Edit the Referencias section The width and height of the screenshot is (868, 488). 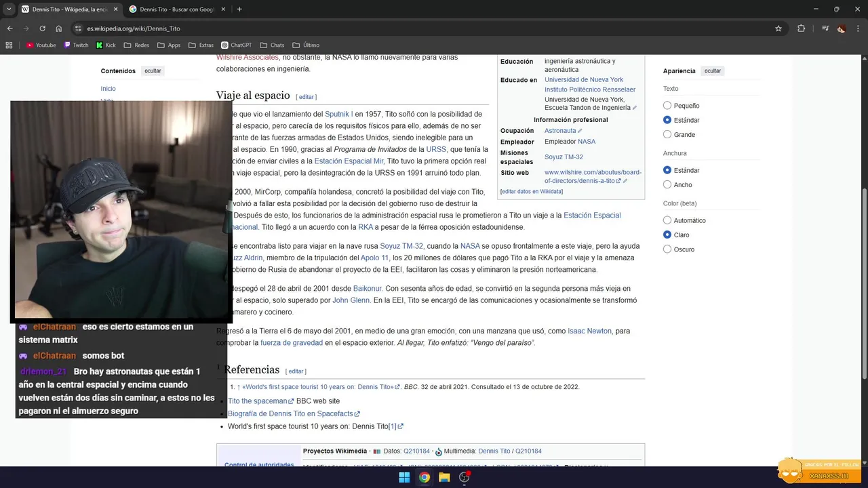296,371
